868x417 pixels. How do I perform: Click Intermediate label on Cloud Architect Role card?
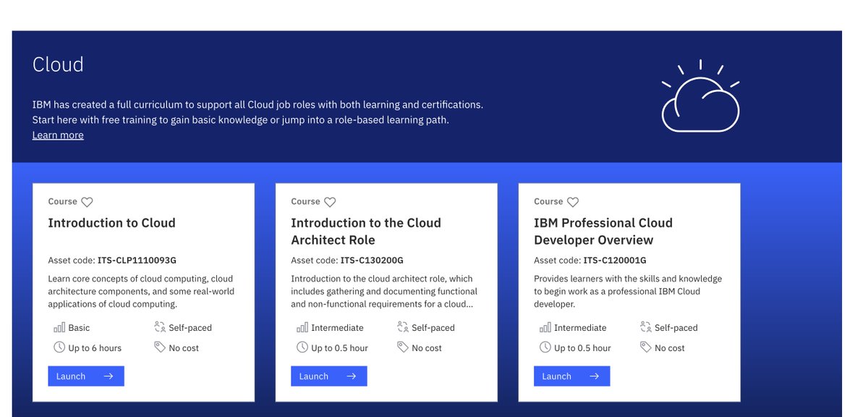pos(338,328)
